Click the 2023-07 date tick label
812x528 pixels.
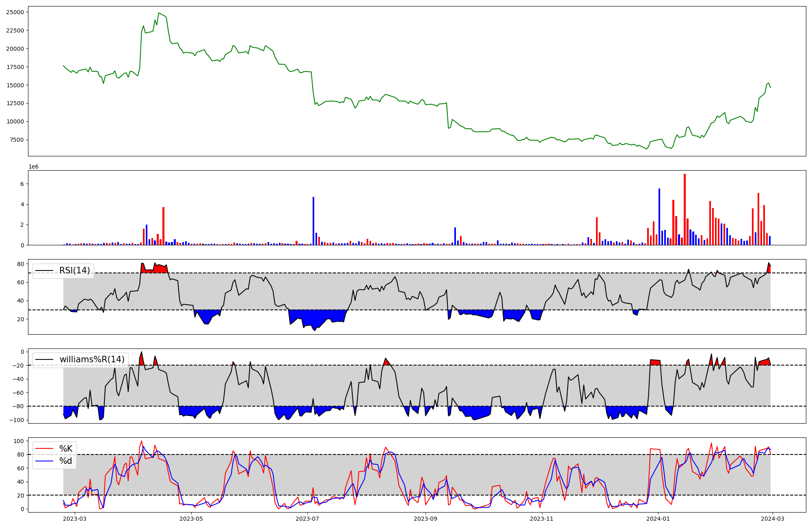[x=307, y=519]
